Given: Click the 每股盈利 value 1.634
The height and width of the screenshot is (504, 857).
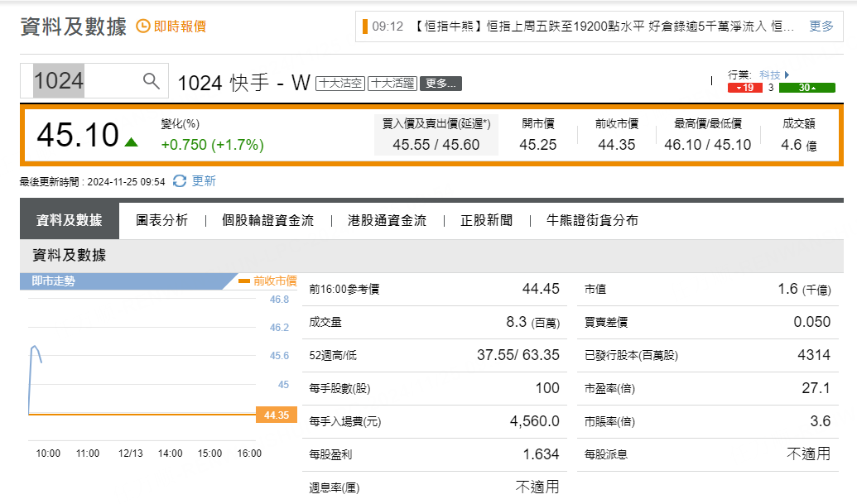Looking at the screenshot, I should pyautogui.click(x=541, y=454).
